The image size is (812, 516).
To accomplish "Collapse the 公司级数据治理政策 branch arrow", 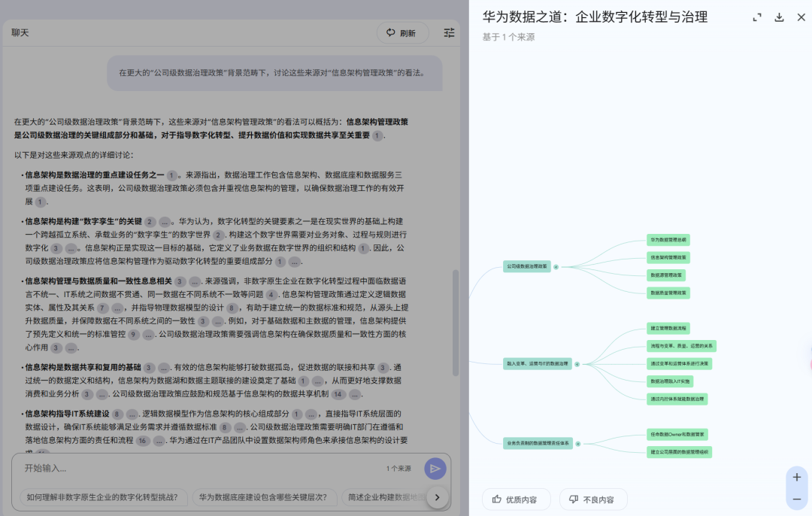I will point(556,267).
